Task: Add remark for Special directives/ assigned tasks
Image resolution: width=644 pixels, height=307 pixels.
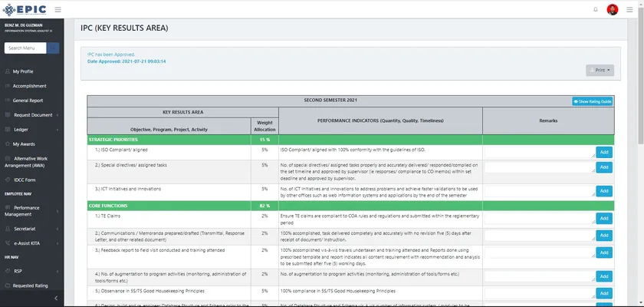Action: coord(604,167)
